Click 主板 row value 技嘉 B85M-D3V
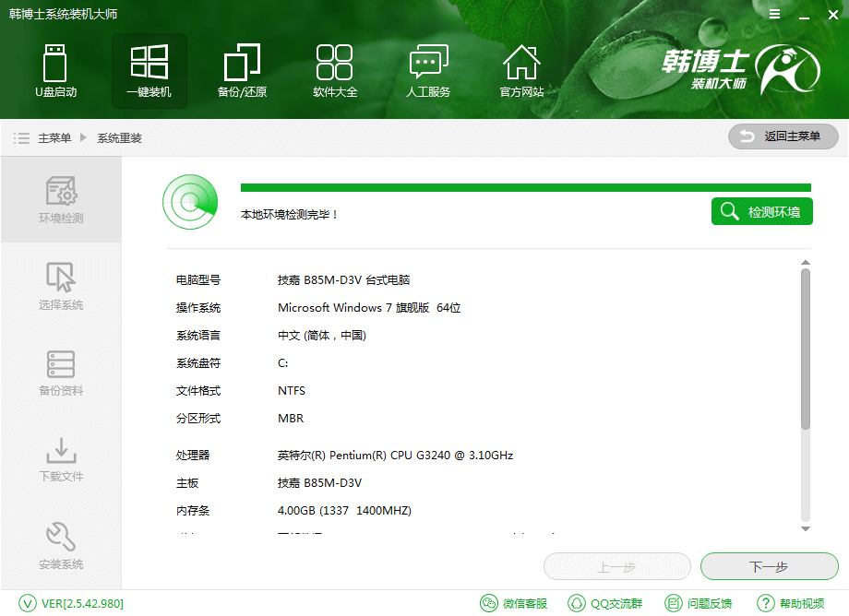 coord(319,483)
